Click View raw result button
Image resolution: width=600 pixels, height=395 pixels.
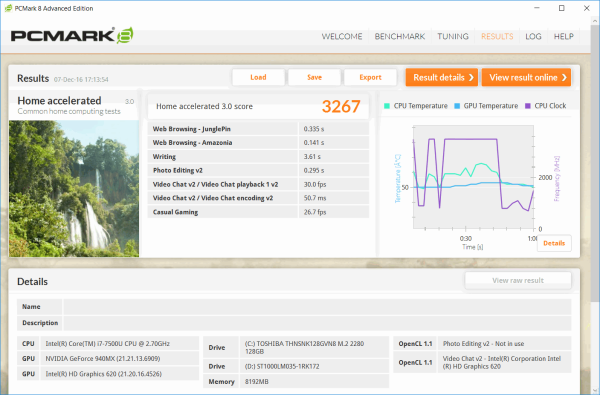point(518,281)
